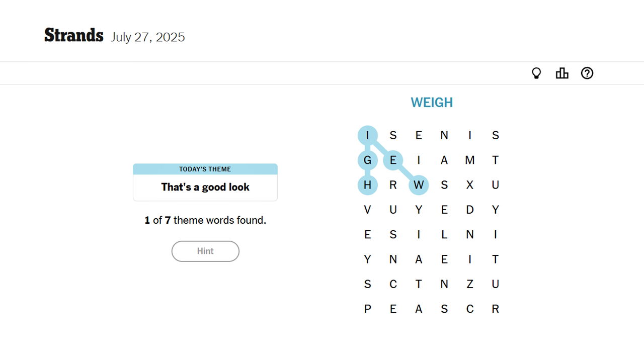644x362 pixels.
Task: Select the highlighted letter H
Action: tap(368, 185)
